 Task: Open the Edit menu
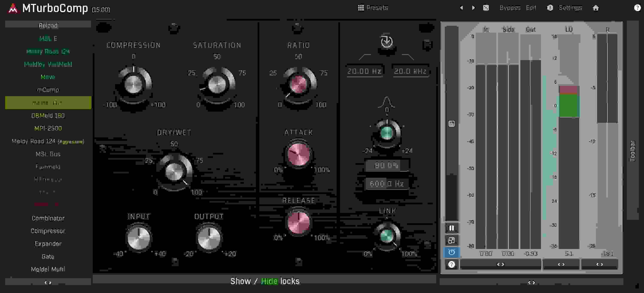(x=531, y=8)
